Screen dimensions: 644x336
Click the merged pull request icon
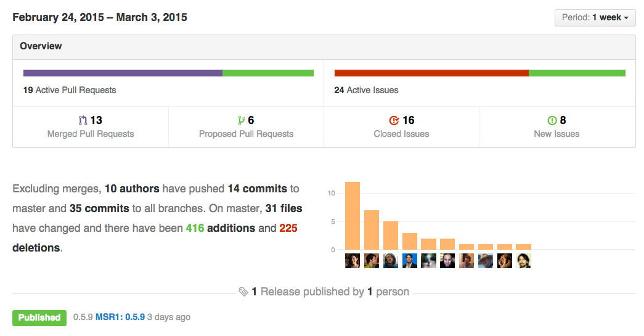click(x=83, y=120)
